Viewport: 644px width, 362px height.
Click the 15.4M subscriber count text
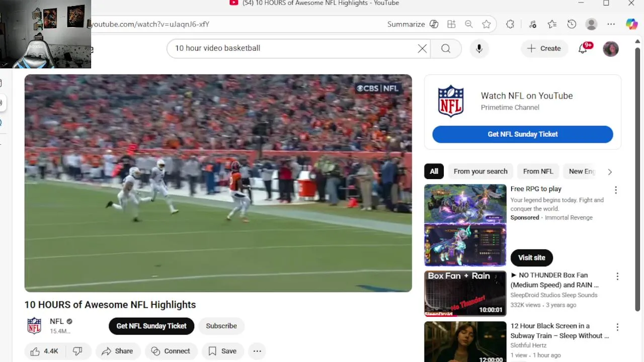click(x=60, y=331)
